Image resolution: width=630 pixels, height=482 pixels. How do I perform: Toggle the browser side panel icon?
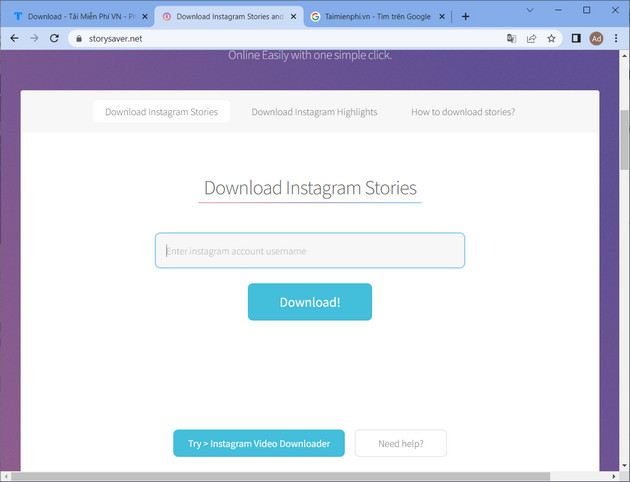[576, 39]
